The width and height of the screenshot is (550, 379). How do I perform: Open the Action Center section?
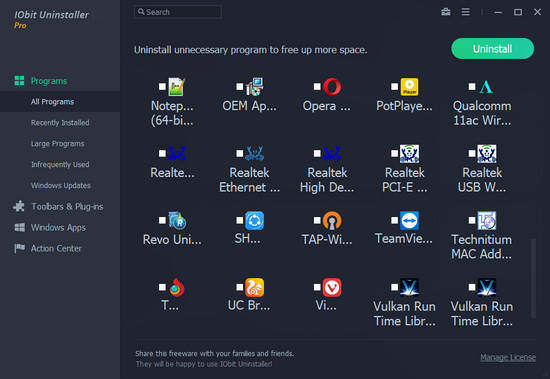[x=56, y=248]
